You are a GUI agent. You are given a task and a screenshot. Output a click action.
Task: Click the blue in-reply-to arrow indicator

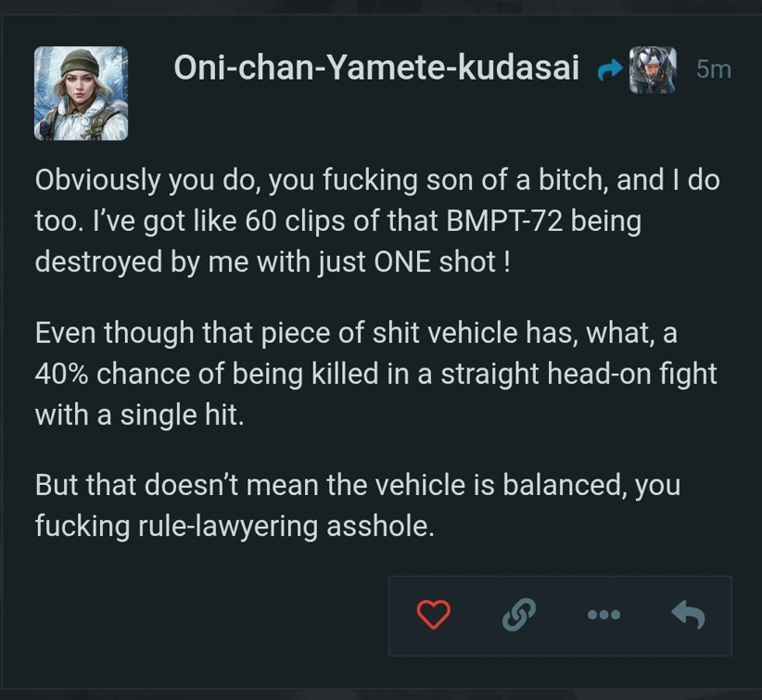(x=611, y=70)
